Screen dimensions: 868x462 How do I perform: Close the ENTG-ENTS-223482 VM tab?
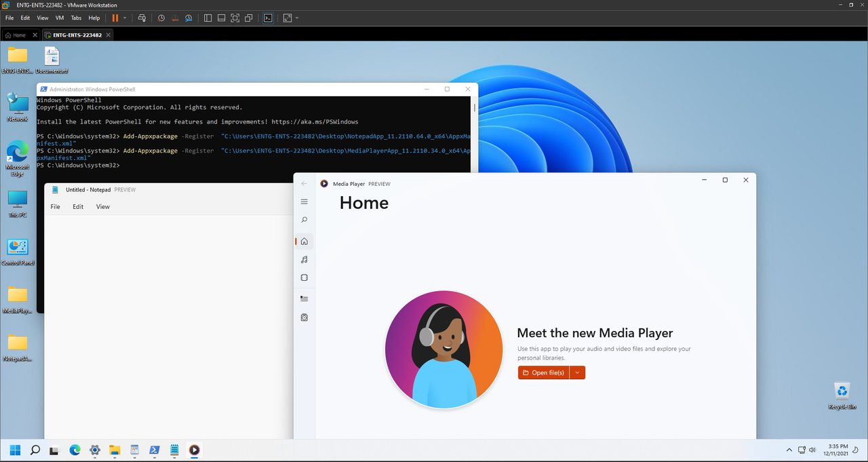[x=108, y=35]
